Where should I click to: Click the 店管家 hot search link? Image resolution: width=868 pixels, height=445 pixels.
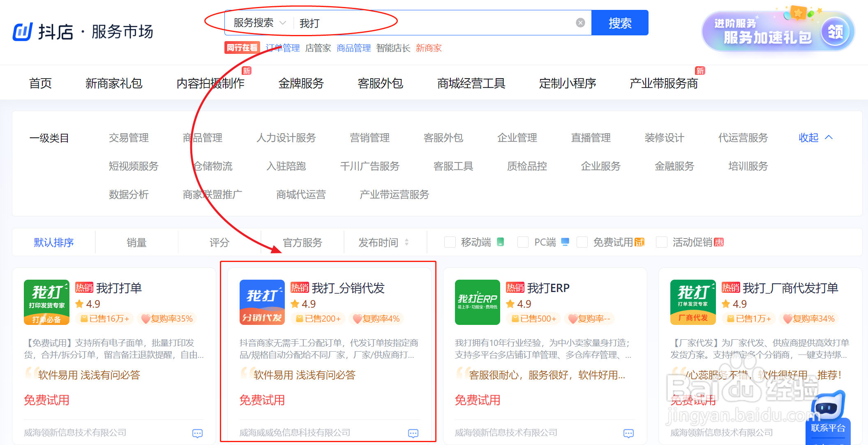(x=318, y=48)
